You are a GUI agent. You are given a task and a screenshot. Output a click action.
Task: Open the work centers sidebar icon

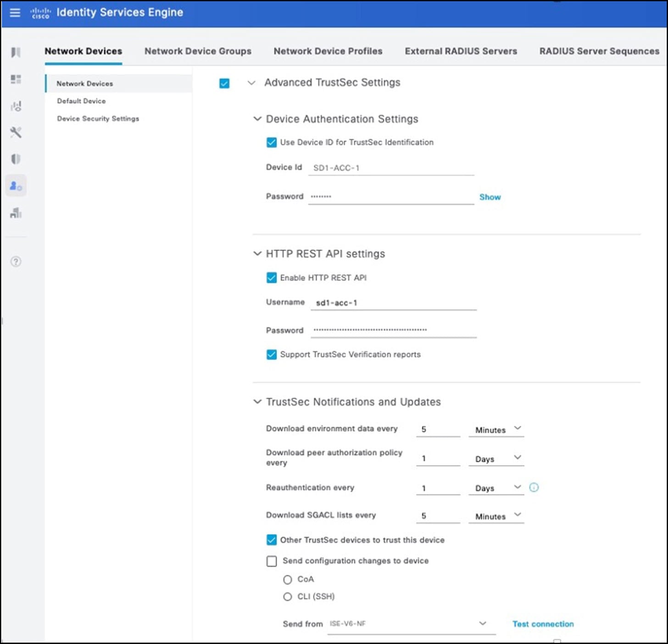[x=16, y=213]
